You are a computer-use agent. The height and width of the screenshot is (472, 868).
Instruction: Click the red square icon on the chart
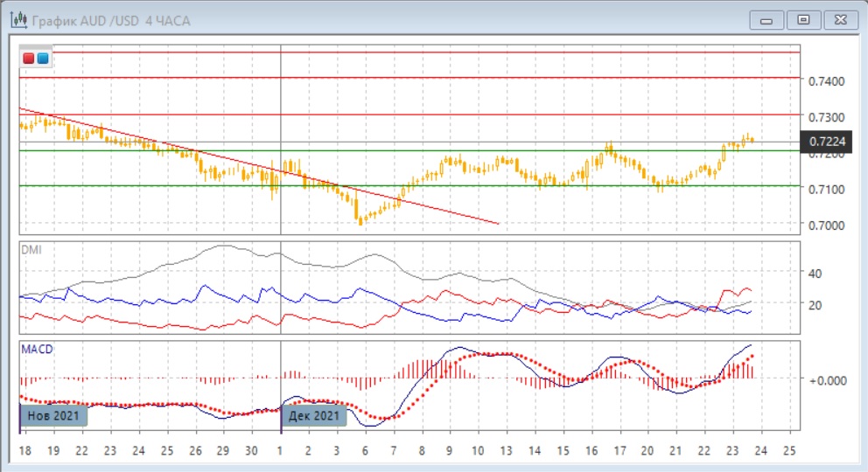click(29, 59)
